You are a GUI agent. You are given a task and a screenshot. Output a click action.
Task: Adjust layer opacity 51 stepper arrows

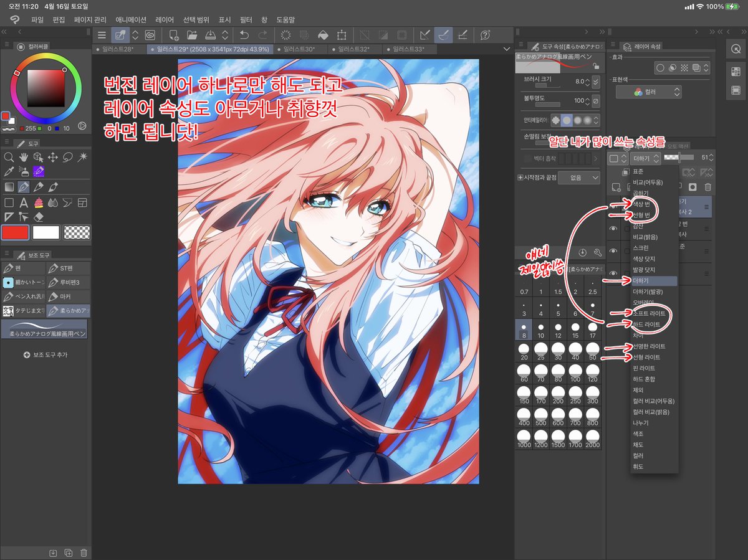(711, 158)
